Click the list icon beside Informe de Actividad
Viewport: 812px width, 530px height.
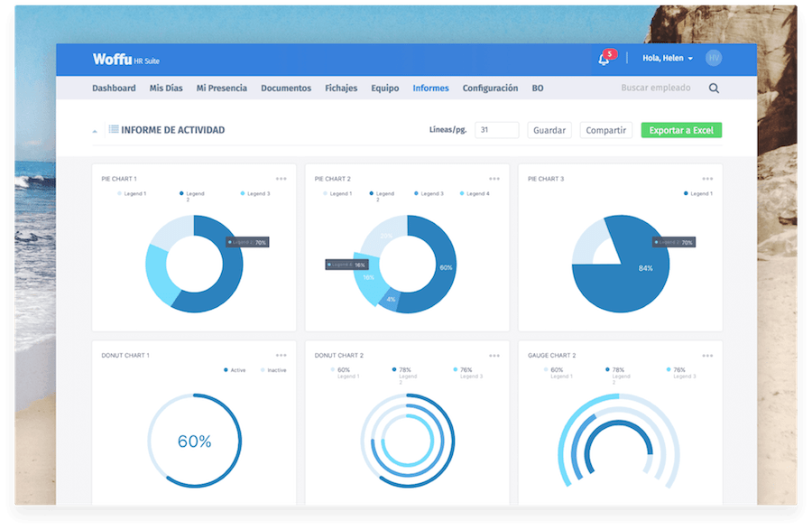pos(114,129)
